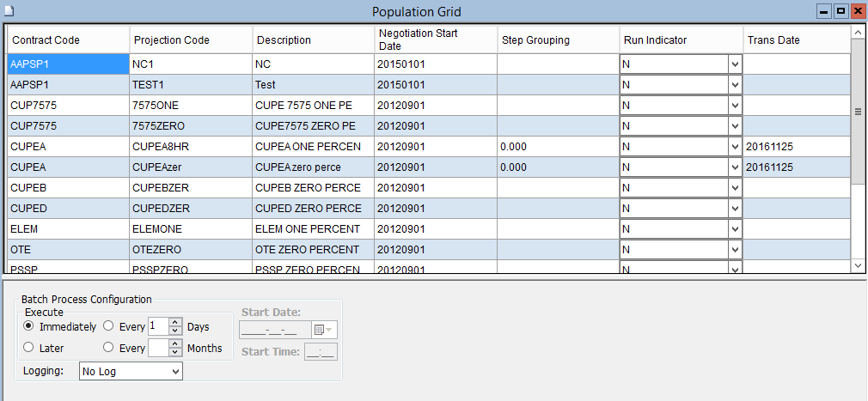Select the AAPSP1 cell in first row

tap(68, 64)
